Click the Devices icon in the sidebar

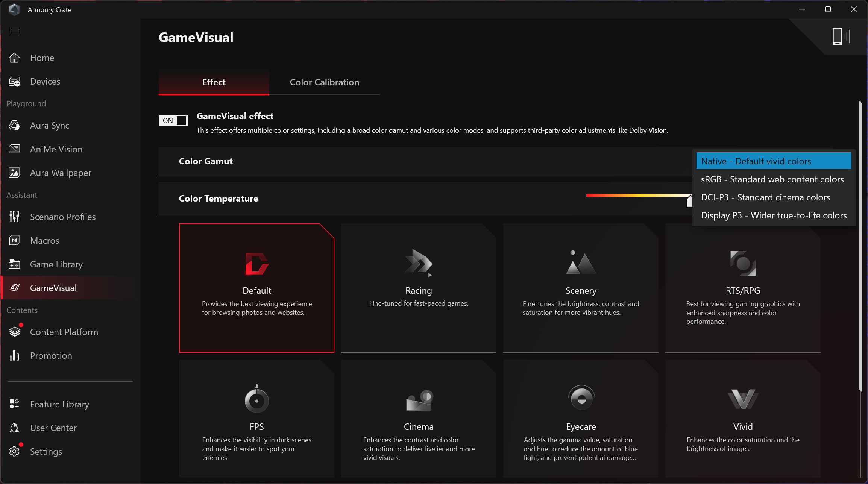(14, 82)
